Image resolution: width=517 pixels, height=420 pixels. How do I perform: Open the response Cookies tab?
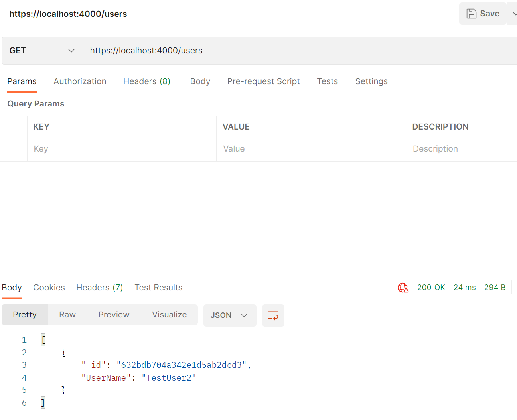click(49, 288)
